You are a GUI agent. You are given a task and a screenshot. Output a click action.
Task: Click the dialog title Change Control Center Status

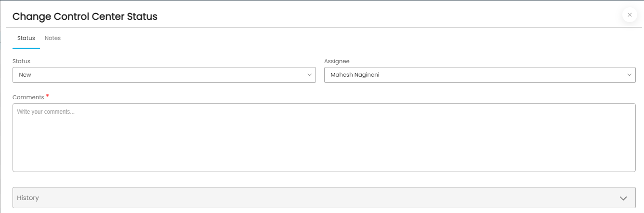point(85,16)
